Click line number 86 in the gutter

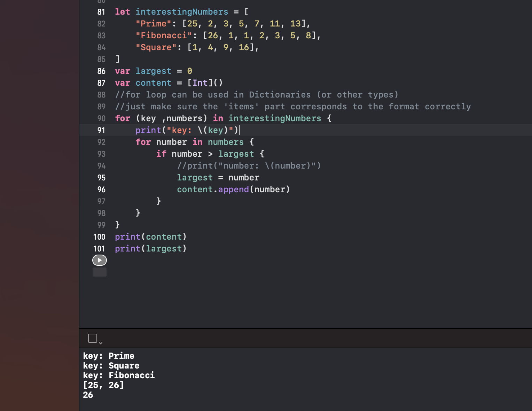click(x=101, y=71)
